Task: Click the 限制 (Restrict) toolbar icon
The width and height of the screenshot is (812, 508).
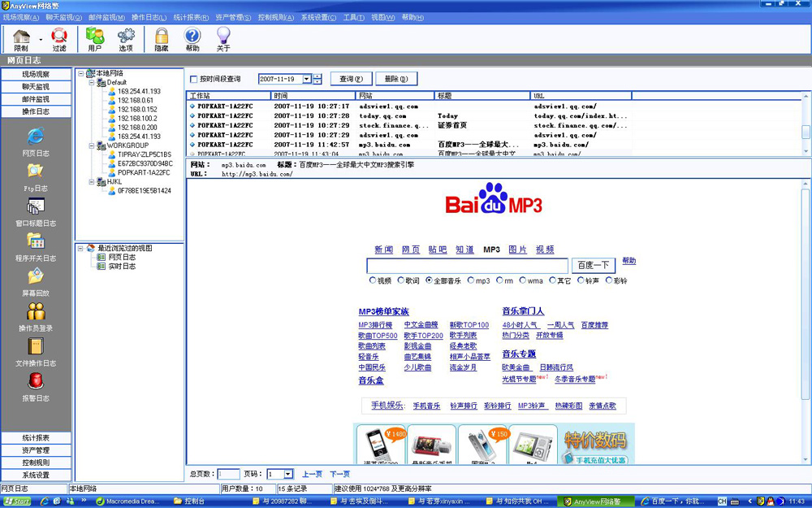Action: [x=21, y=38]
